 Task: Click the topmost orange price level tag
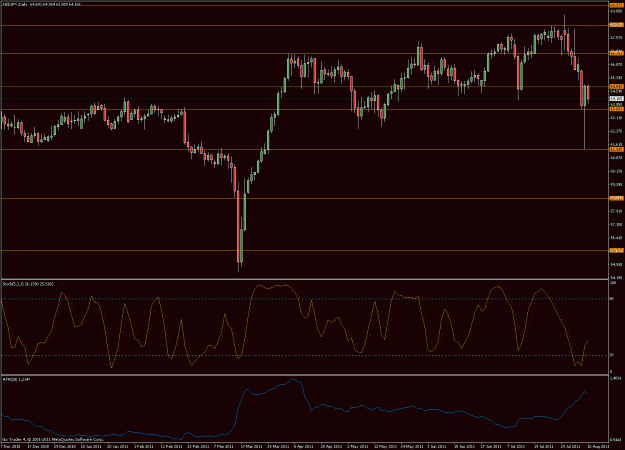[x=616, y=5]
